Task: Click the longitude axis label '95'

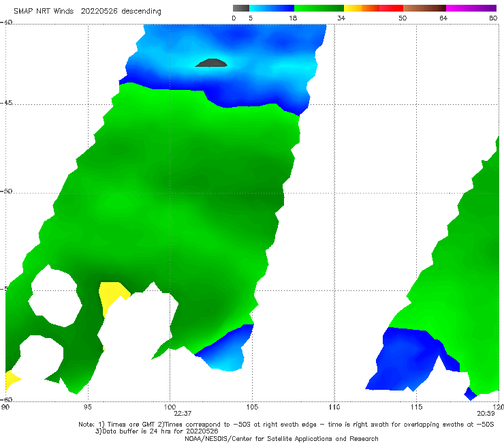Action: [87, 407]
